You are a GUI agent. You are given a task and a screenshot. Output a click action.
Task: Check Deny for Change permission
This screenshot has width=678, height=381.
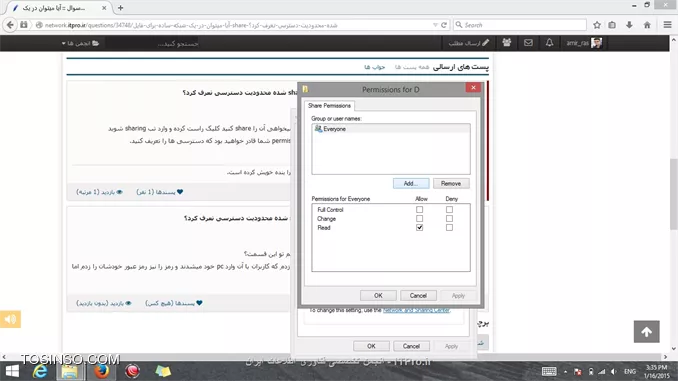click(449, 218)
